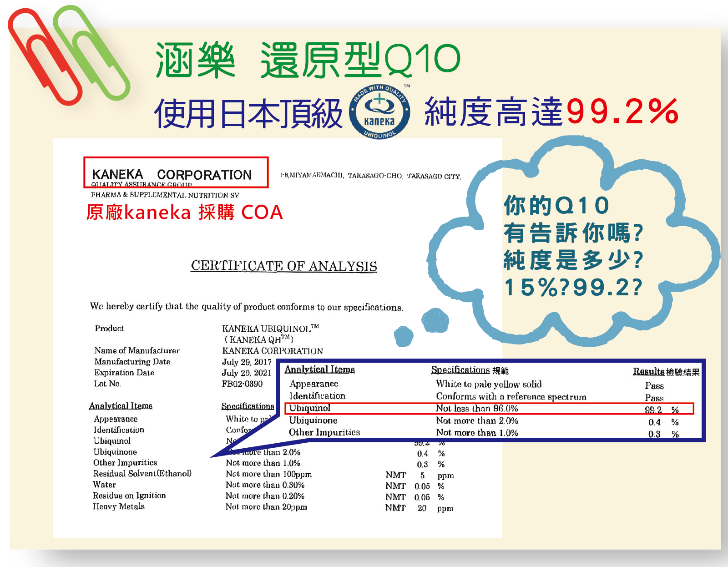The height and width of the screenshot is (567, 728).
Task: Click the round Kaneka Ubiquinol quality logo
Action: (x=379, y=111)
